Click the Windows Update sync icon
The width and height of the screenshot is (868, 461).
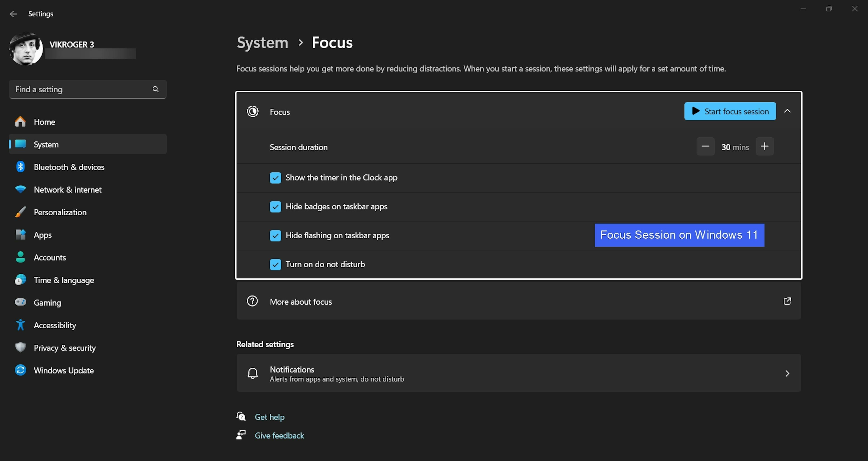(x=21, y=370)
